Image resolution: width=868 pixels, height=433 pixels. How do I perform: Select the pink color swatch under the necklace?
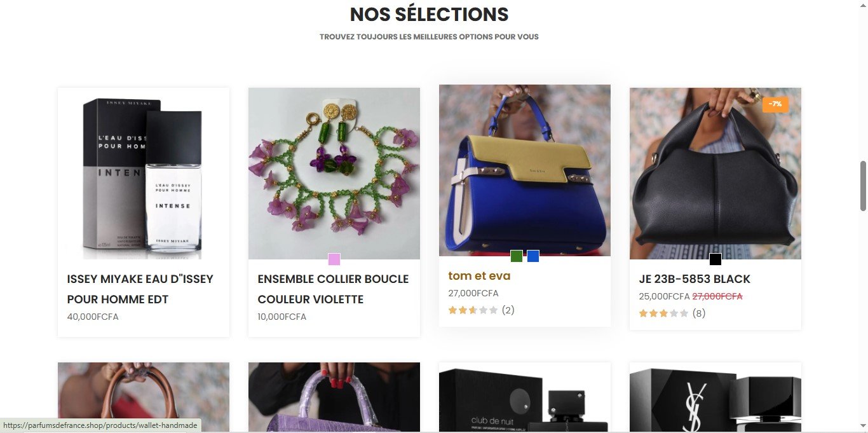point(334,259)
